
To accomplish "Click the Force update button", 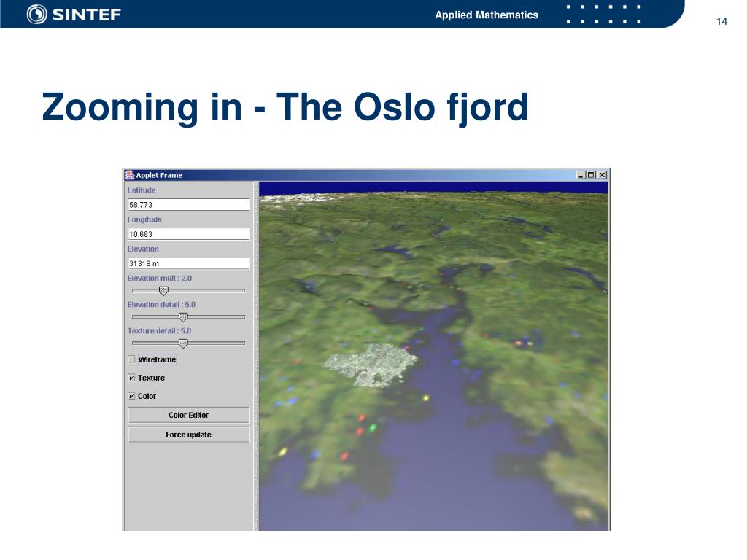I will click(x=188, y=435).
